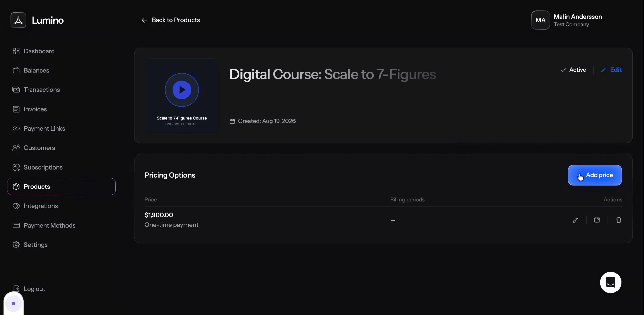
Task: Click the Lumino logo icon
Action: (x=18, y=20)
